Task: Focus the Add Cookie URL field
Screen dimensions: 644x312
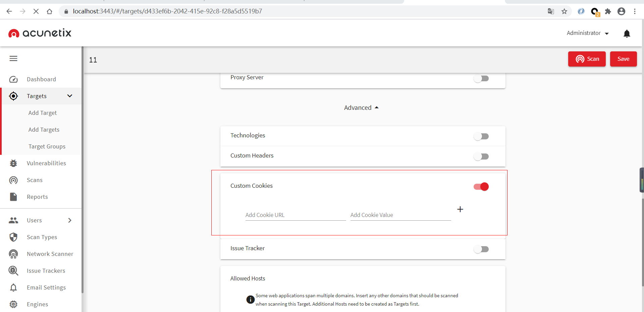Action: pyautogui.click(x=295, y=215)
